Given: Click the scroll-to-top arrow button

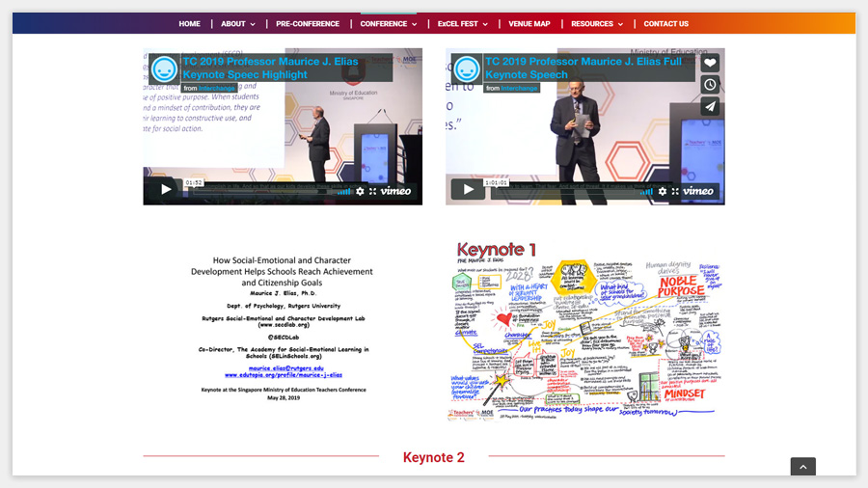Looking at the screenshot, I should pos(803,467).
